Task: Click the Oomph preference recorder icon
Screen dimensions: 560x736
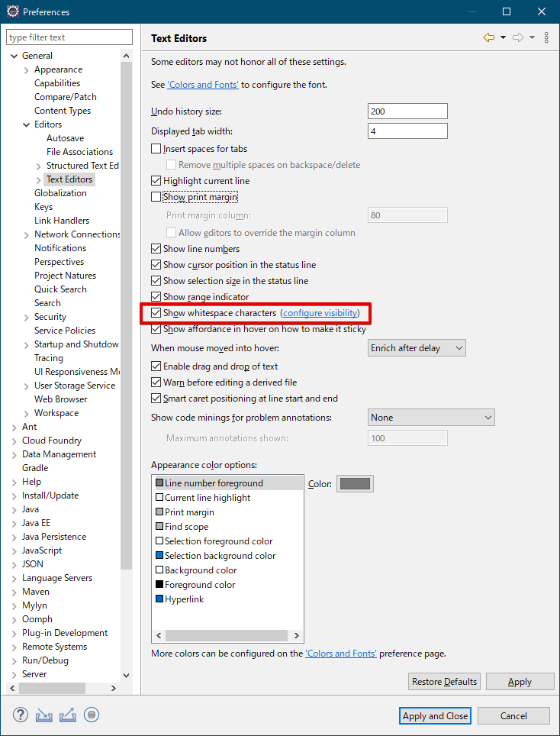Action: point(92,715)
